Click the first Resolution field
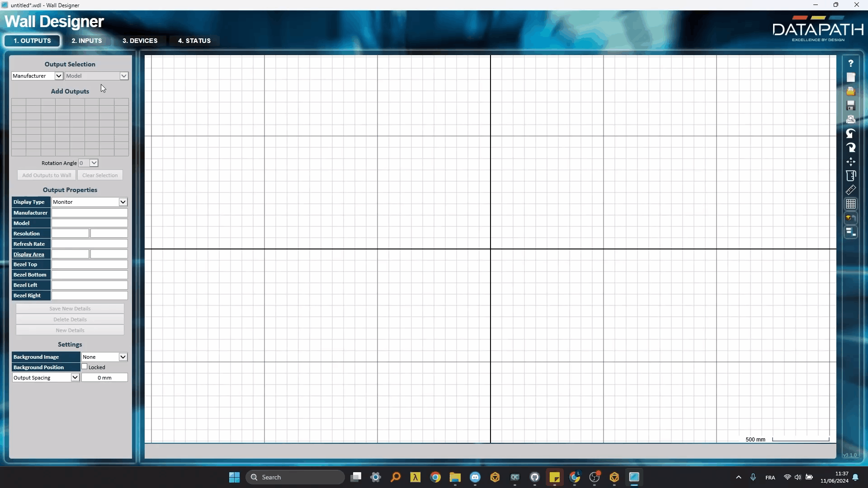Image resolution: width=868 pixels, height=488 pixels. pyautogui.click(x=70, y=234)
